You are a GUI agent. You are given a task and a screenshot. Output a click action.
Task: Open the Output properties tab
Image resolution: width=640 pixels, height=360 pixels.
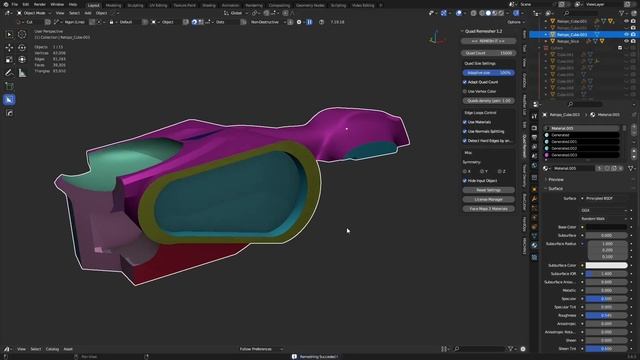[x=534, y=138]
